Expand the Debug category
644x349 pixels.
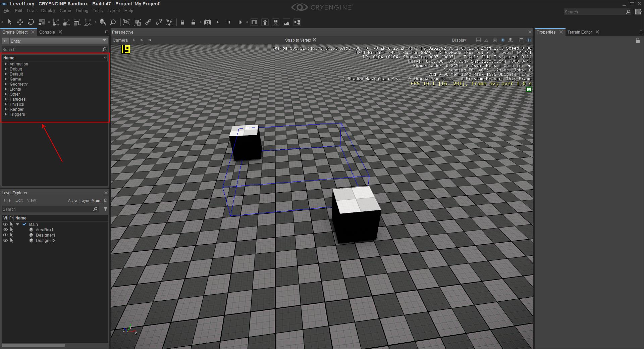tap(6, 69)
